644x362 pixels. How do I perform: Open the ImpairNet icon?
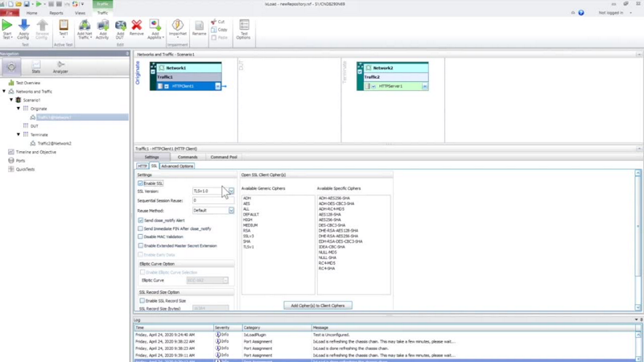[177, 25]
